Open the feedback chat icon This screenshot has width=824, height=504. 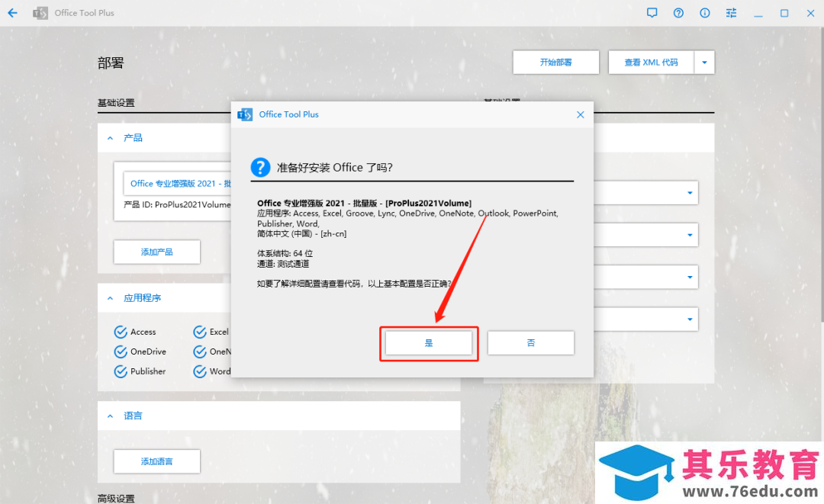(652, 13)
